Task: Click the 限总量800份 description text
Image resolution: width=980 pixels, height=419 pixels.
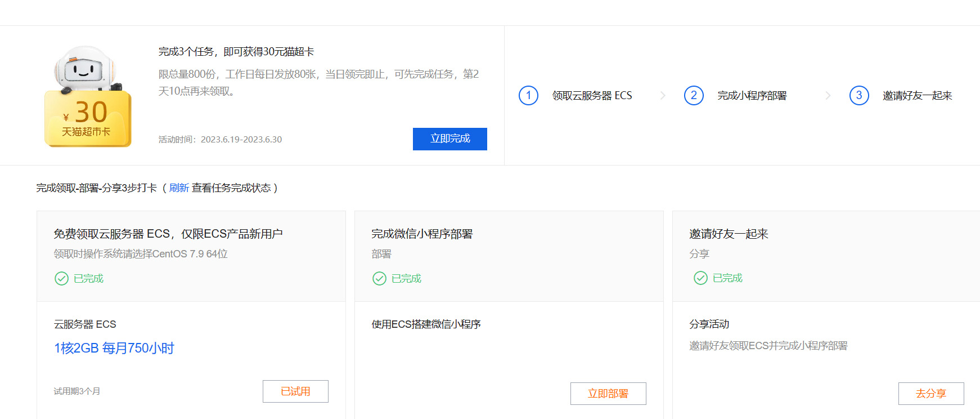Action: click(318, 83)
